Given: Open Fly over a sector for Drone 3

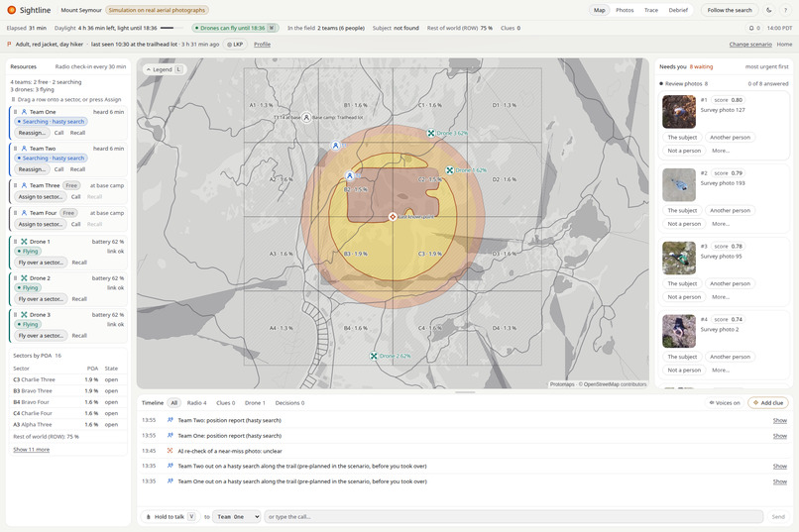Looking at the screenshot, I should [41, 336].
